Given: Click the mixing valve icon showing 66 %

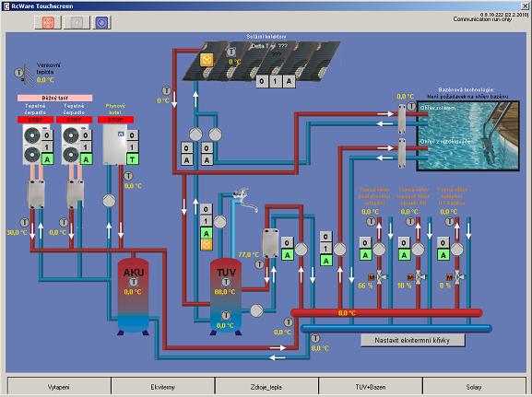Looking at the screenshot, I should 380,277.
